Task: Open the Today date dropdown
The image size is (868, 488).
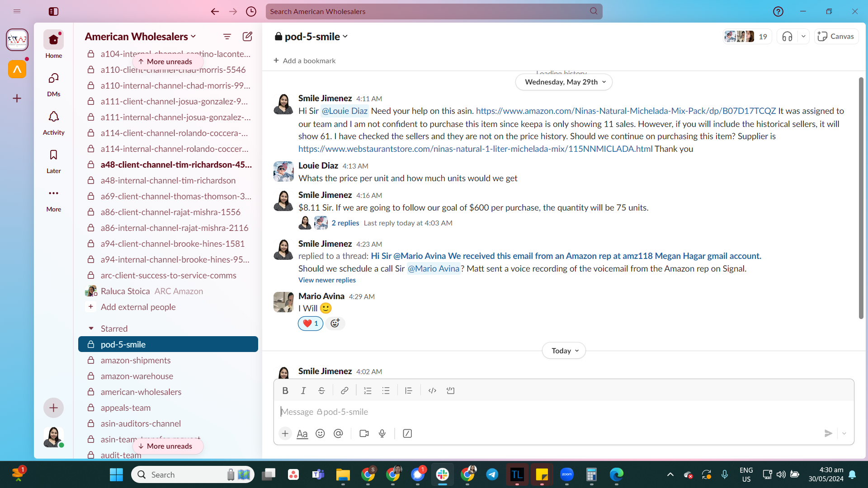Action: tap(564, 351)
